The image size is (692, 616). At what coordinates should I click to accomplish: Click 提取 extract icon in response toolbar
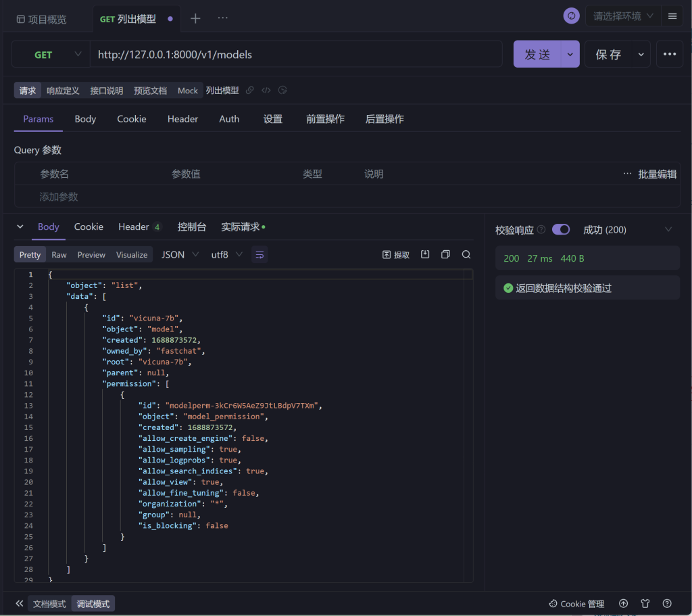coord(396,255)
